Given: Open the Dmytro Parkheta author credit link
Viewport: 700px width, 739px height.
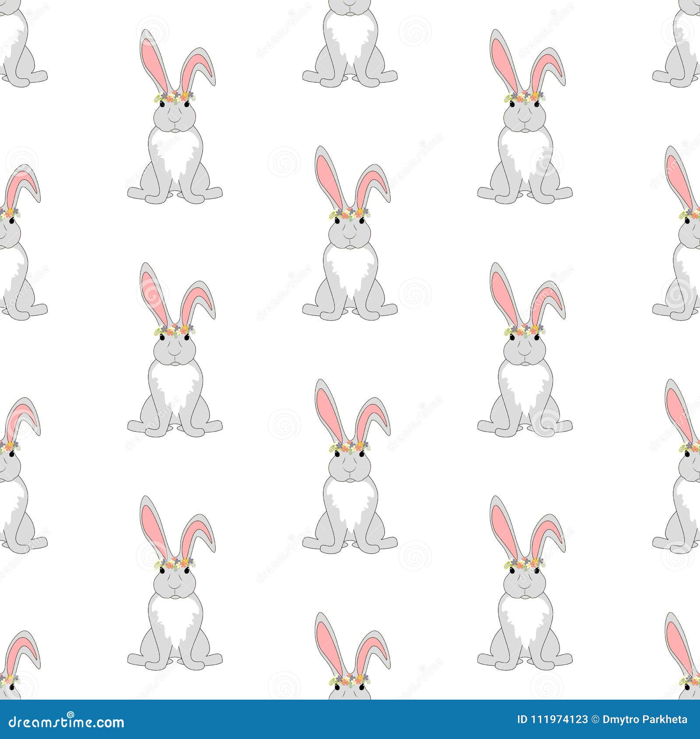Looking at the screenshot, I should (x=643, y=718).
